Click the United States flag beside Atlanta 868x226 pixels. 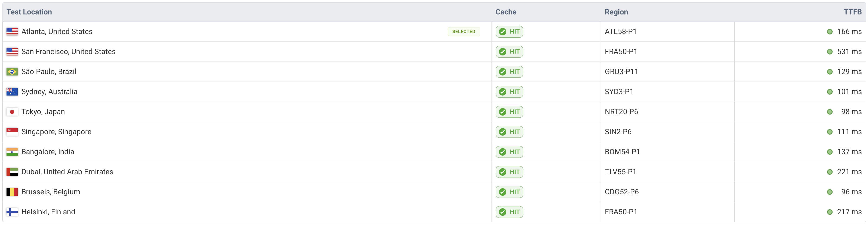(x=12, y=32)
